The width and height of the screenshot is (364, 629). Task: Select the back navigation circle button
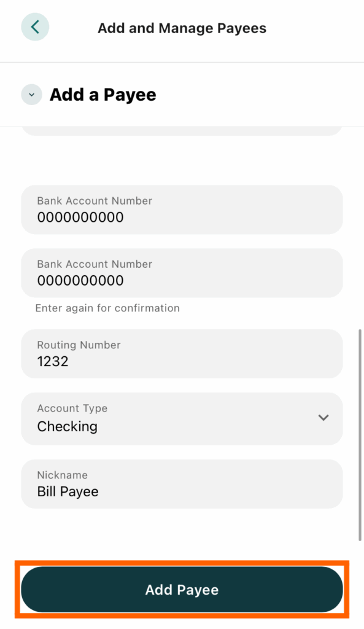[35, 27]
